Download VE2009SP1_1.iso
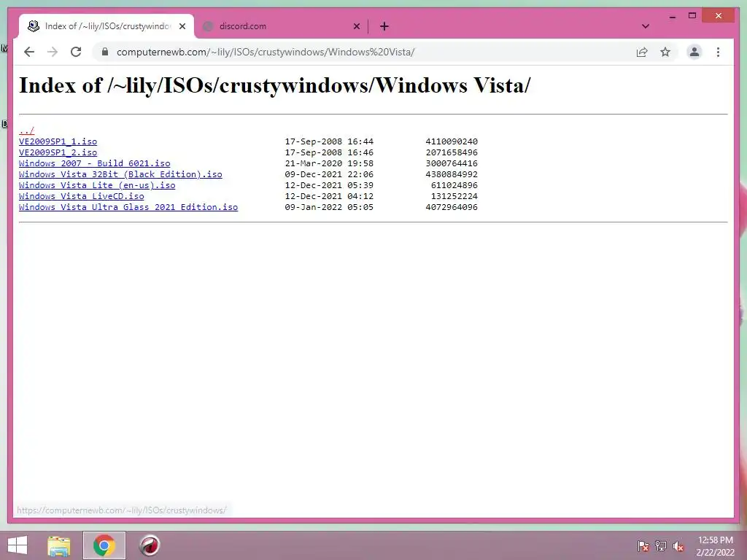Image resolution: width=747 pixels, height=560 pixels. (58, 141)
